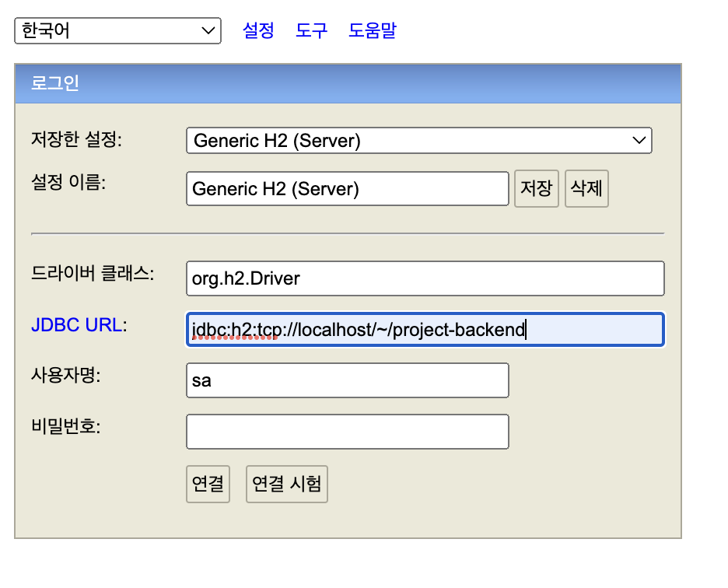Click the 사용자명: label
This screenshot has height=588, width=728.
coord(65,375)
